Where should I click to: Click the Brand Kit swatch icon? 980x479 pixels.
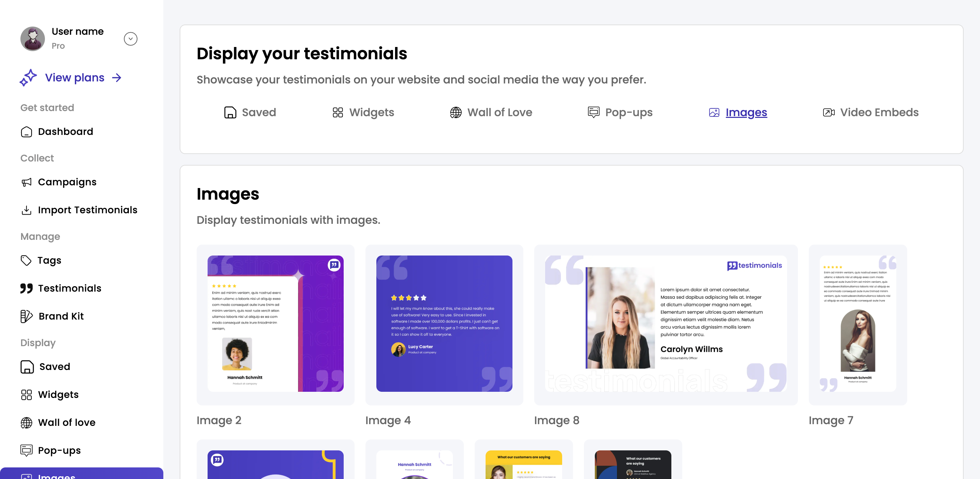pos(26,316)
